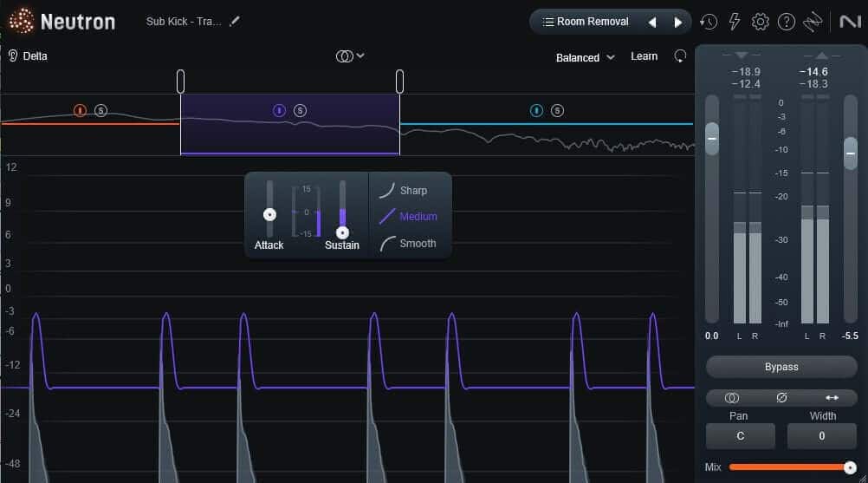Click the left crossover handle
This screenshot has height=483, width=868.
(180, 82)
